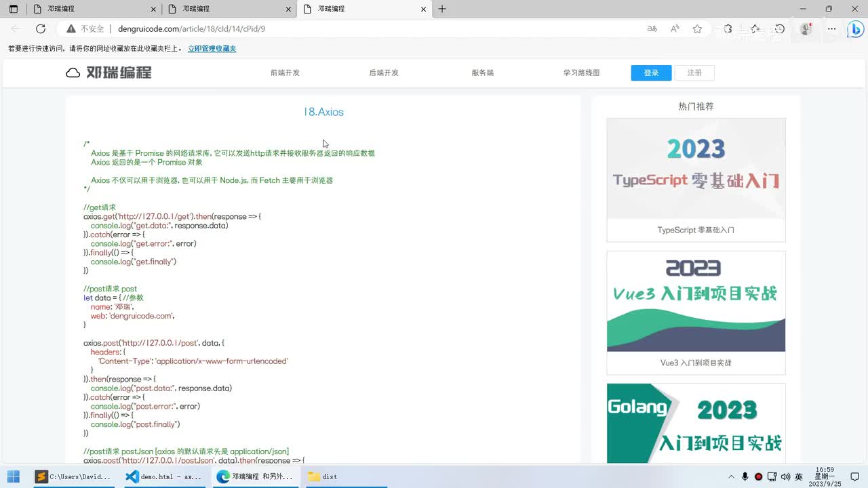
Task: Open the browser extensions puzzle icon
Action: [728, 29]
